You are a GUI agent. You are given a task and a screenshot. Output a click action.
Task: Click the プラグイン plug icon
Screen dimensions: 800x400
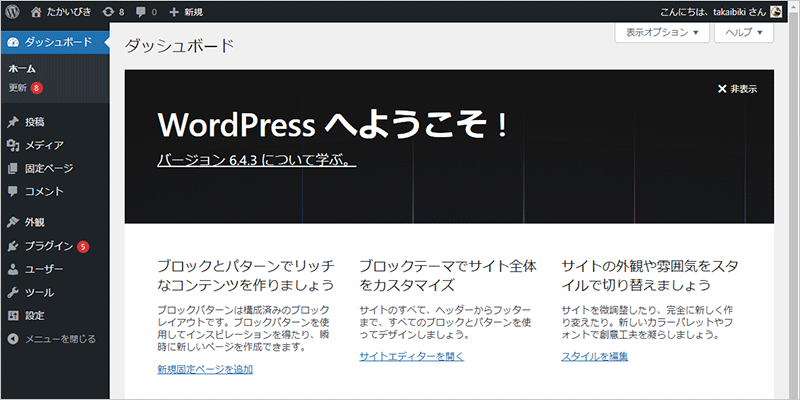tap(14, 246)
